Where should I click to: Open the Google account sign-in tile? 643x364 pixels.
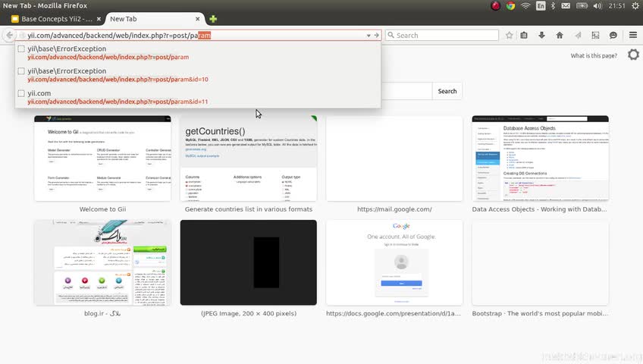pyautogui.click(x=394, y=262)
